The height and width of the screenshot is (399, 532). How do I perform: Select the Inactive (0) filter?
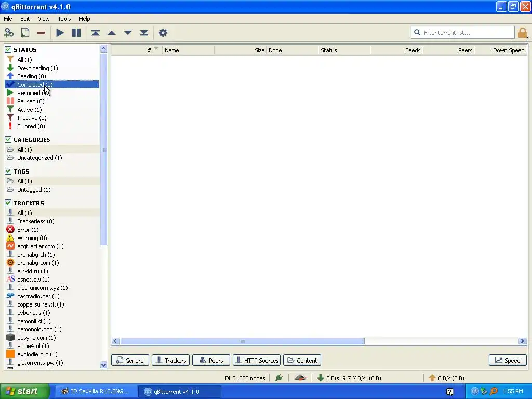tap(52, 118)
